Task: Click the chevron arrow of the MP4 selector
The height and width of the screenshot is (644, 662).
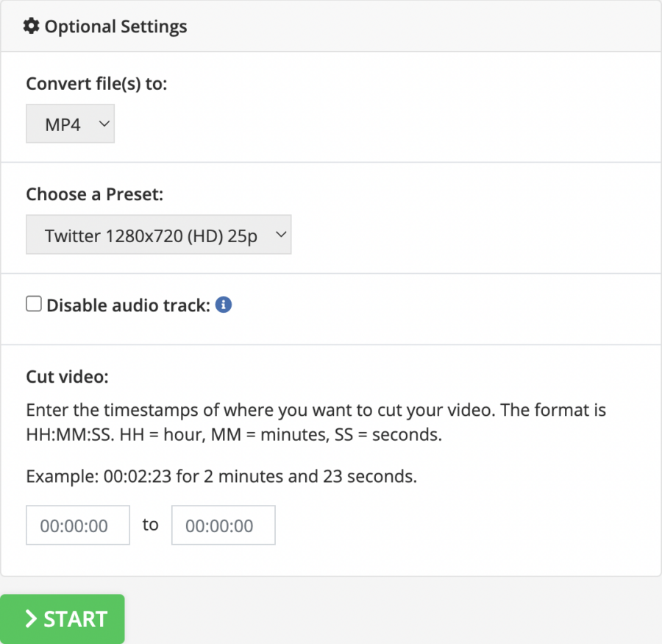Action: pos(103,124)
